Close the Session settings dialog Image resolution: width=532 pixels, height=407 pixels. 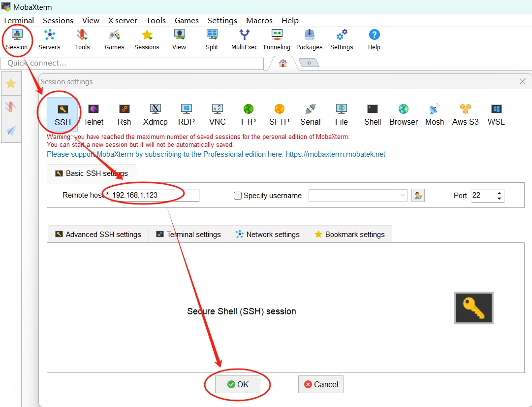coord(523,81)
